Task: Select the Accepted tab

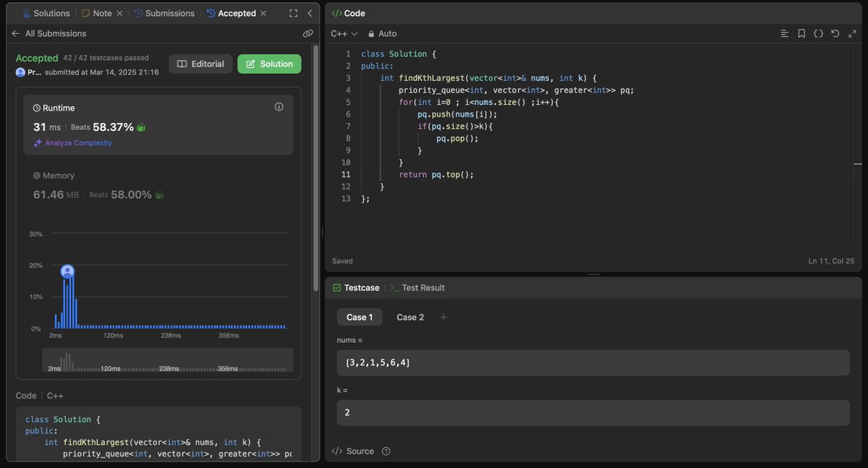Action: click(231, 13)
